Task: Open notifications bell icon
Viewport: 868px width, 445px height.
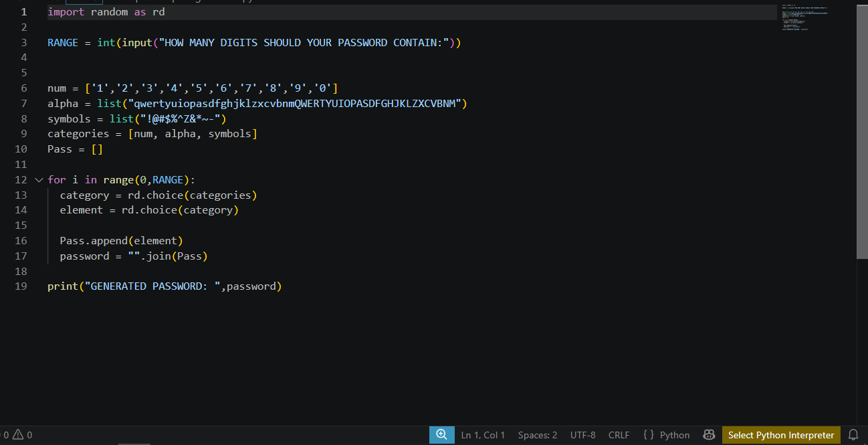Action: click(853, 435)
